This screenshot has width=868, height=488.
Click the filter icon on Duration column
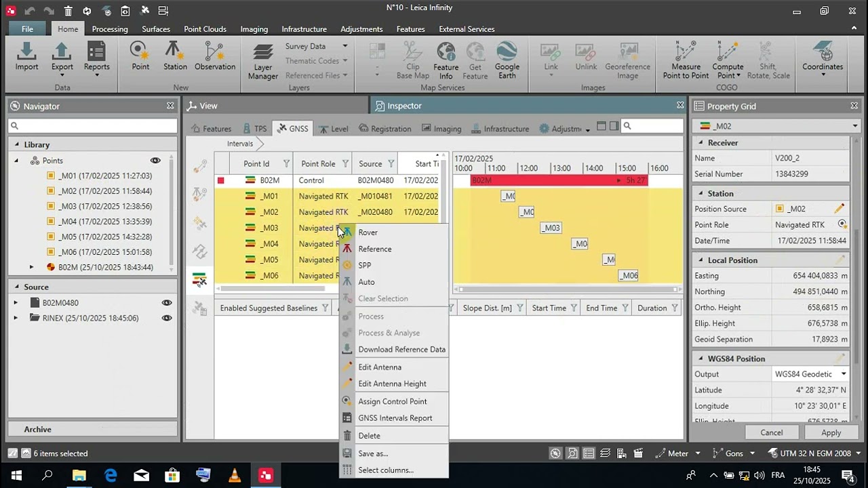click(x=675, y=308)
